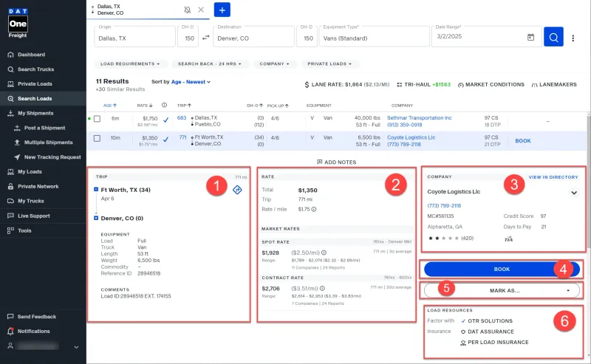Open the date range calendar icon
Image resolution: width=591 pixels, height=364 pixels.
[530, 37]
